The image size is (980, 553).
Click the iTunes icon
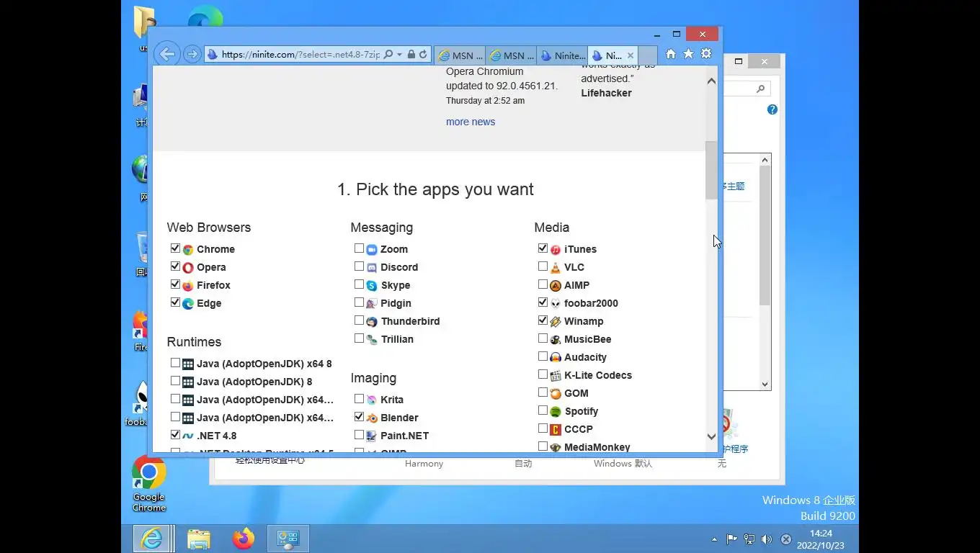click(x=556, y=249)
